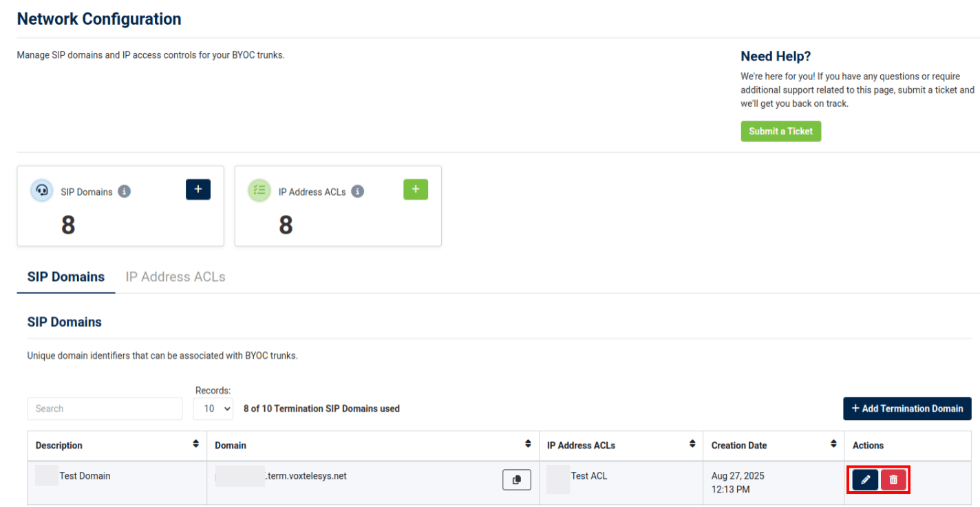Click Add Termination Domain button
The image size is (980, 507).
(907, 408)
